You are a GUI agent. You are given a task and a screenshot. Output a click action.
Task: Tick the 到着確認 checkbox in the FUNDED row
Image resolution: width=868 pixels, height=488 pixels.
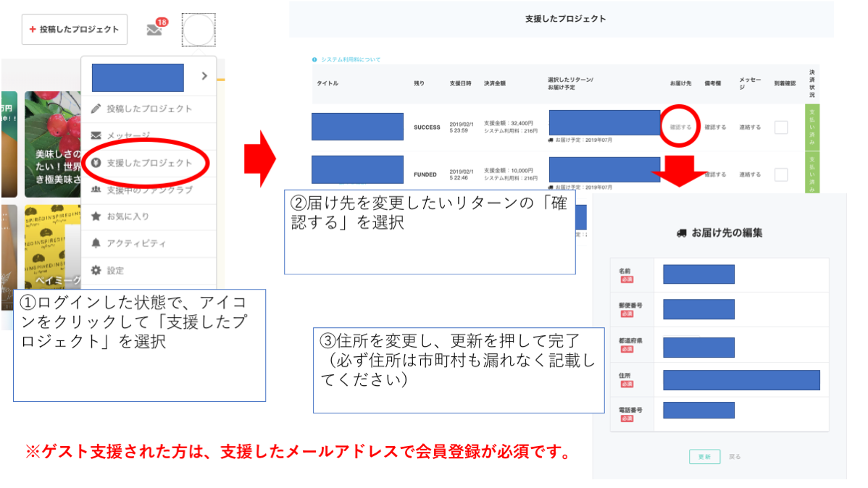click(781, 174)
